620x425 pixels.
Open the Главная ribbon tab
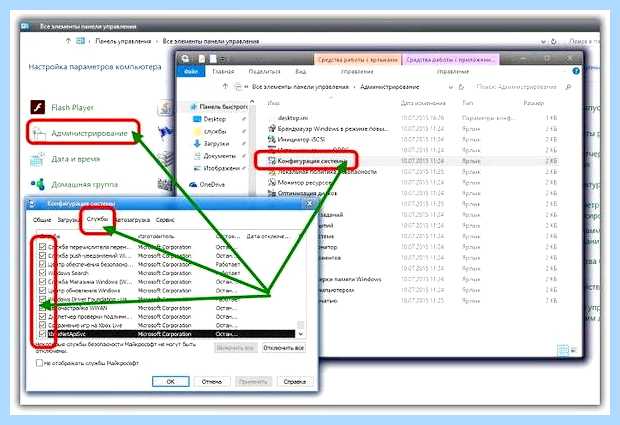click(223, 72)
